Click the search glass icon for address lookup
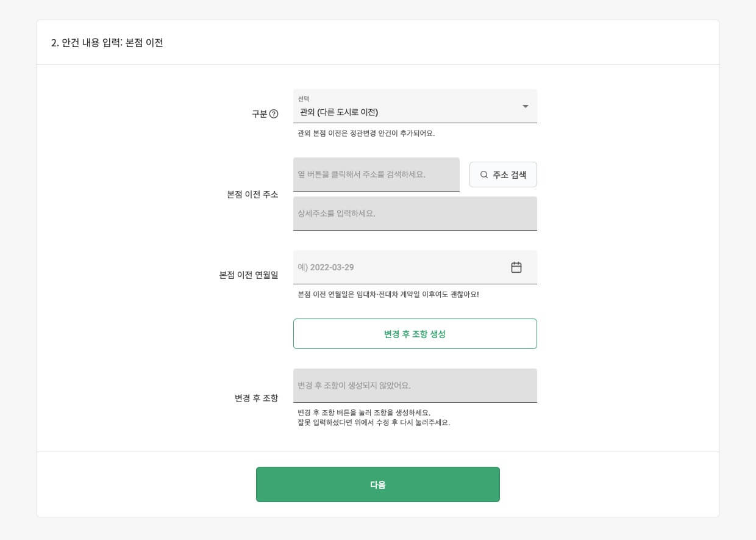 (483, 175)
